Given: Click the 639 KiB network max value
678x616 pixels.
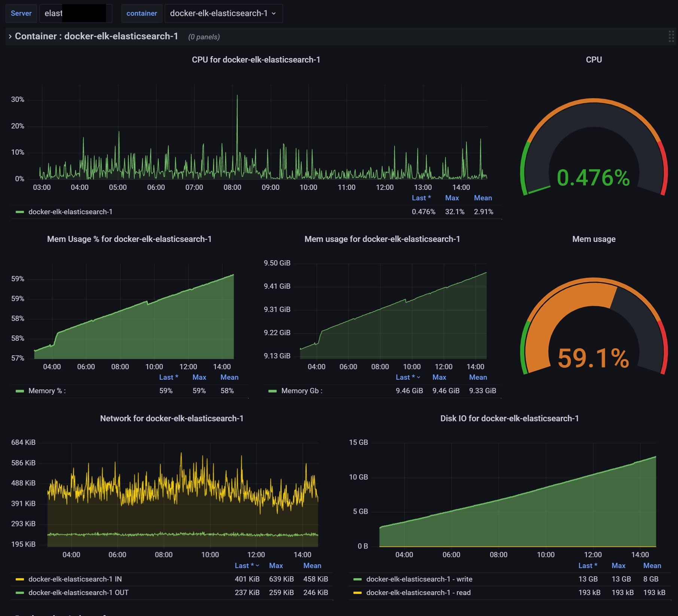Looking at the screenshot, I should tap(282, 579).
